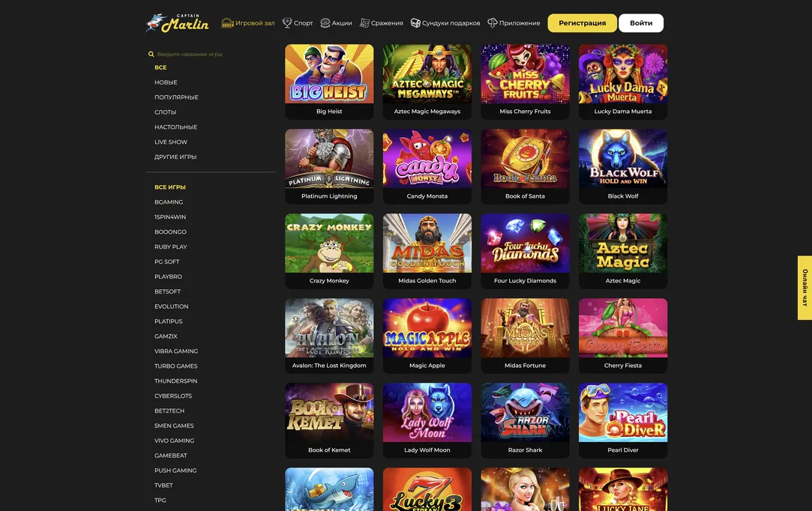The image size is (812, 511).
Task: Filter games by BGAMING provider
Action: pos(169,202)
